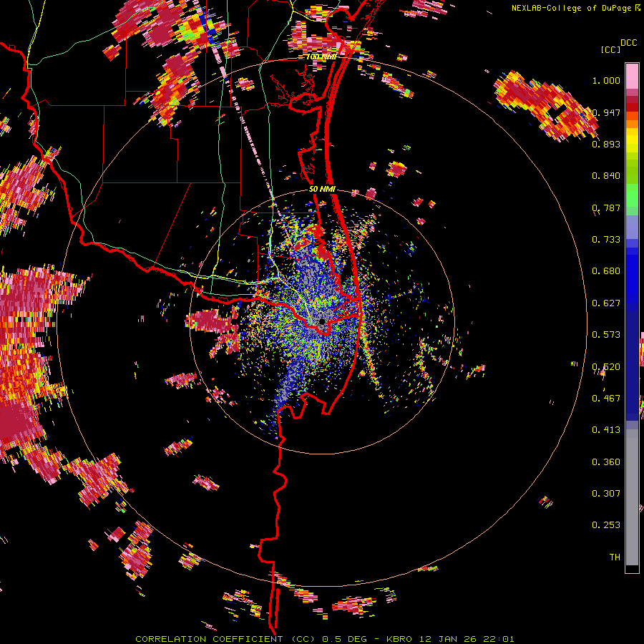Click the NEXLAB-College of DuPage label
Viewport: 644px width, 644px height.
(572, 8)
